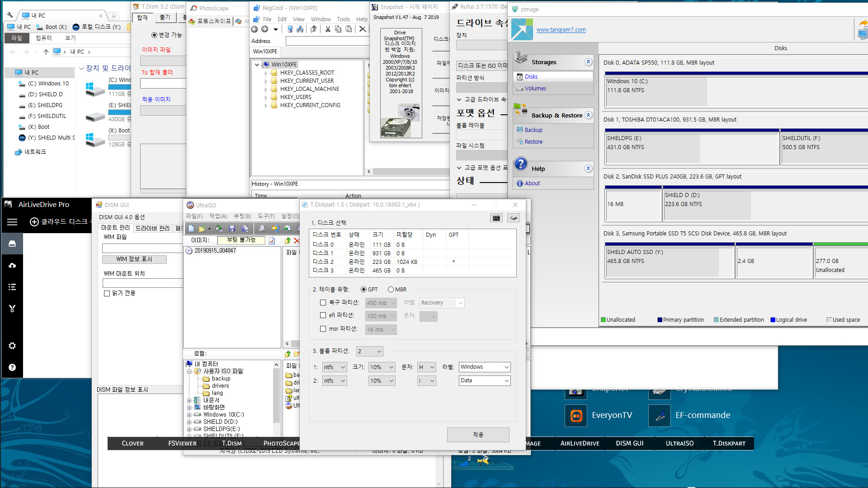Open the Windows label combo box
The height and width of the screenshot is (488, 868).
point(485,367)
